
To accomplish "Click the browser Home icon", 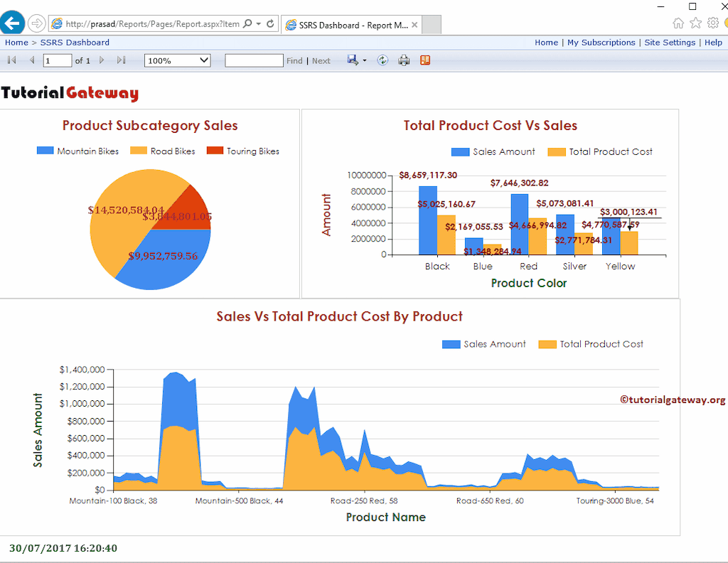I will click(678, 23).
